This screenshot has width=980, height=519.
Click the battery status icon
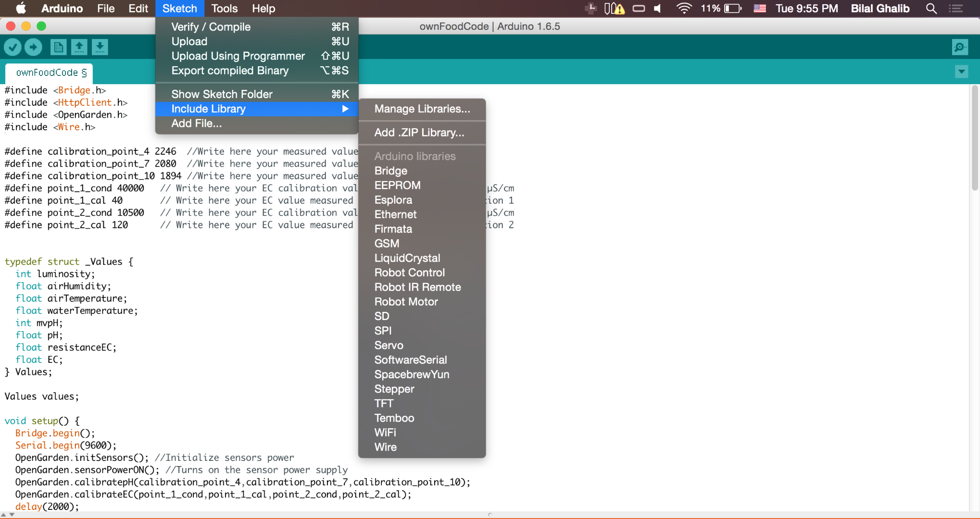click(733, 8)
